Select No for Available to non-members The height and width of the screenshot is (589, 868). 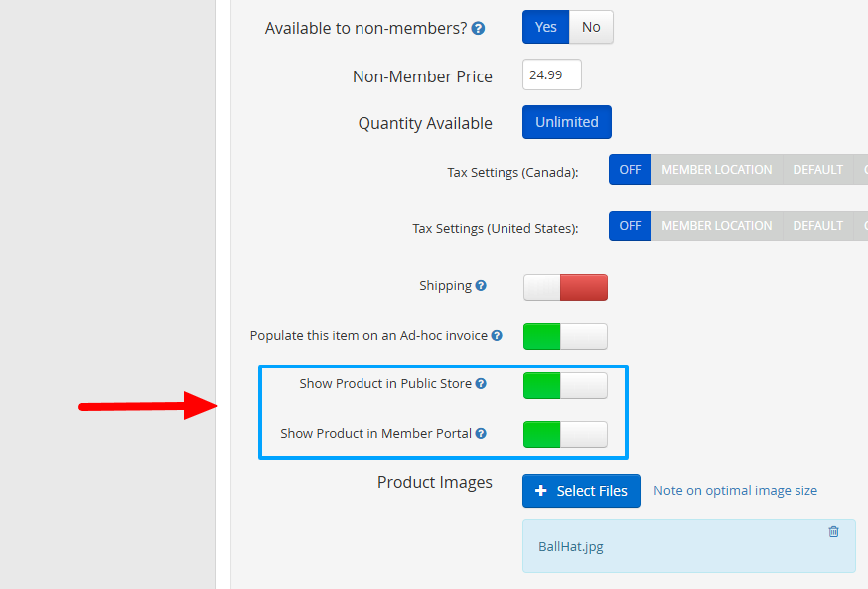point(591,27)
